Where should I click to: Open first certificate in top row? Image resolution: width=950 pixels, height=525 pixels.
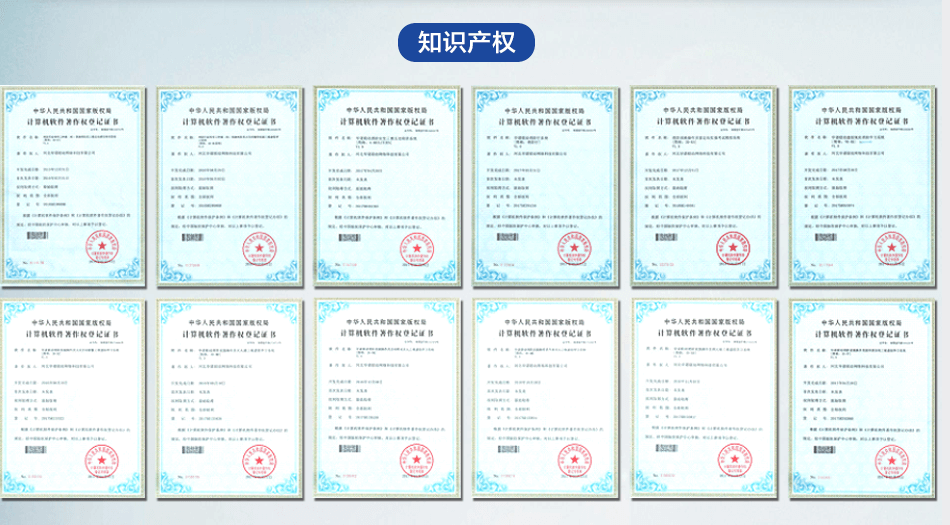pyautogui.click(x=72, y=185)
